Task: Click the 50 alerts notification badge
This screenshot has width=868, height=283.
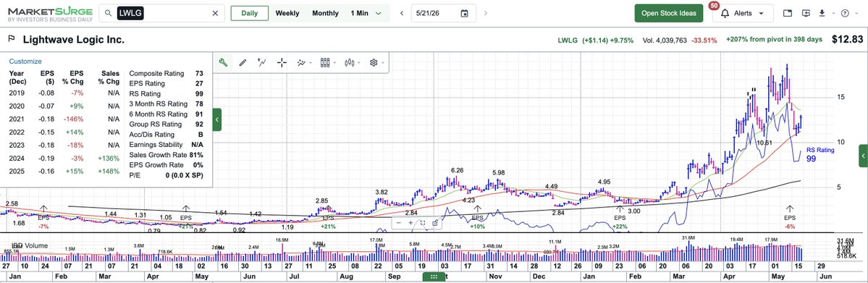Action: pyautogui.click(x=714, y=6)
